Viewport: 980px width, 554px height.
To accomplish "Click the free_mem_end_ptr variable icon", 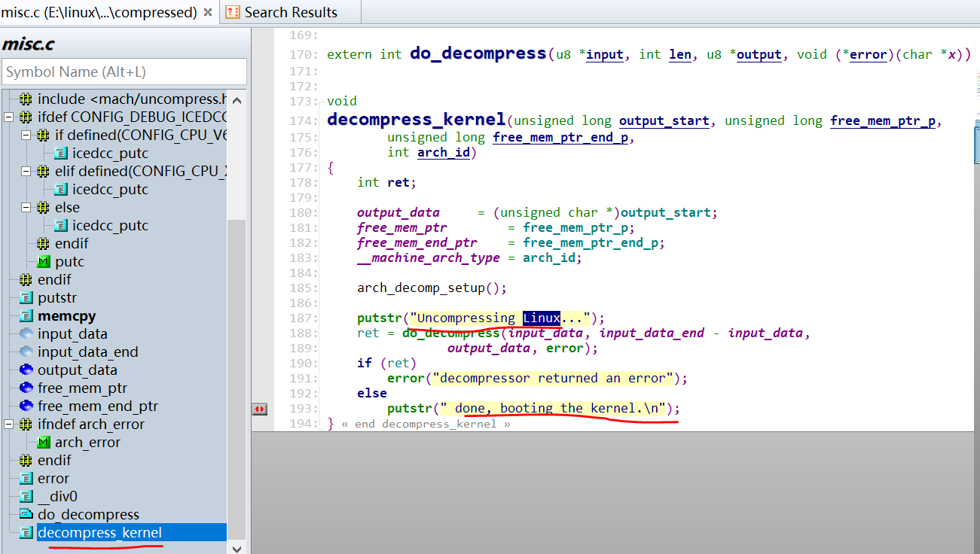I will (26, 406).
